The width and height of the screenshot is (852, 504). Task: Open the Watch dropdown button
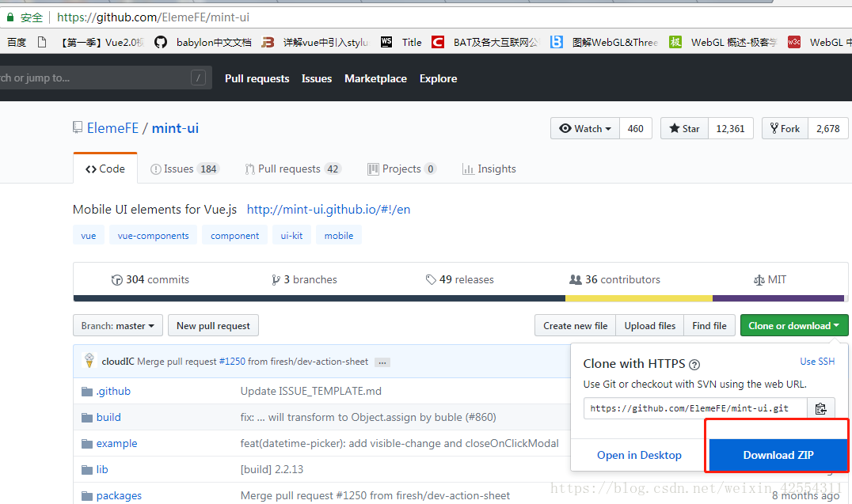[585, 129]
